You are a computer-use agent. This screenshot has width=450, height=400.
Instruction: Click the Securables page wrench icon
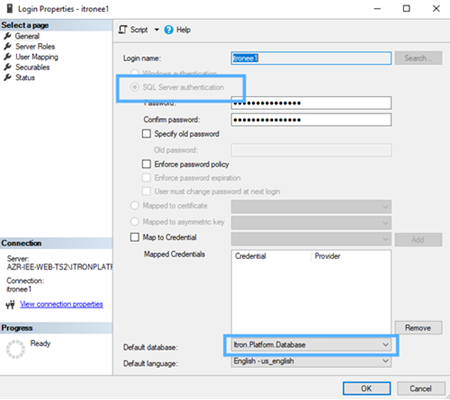[7, 67]
